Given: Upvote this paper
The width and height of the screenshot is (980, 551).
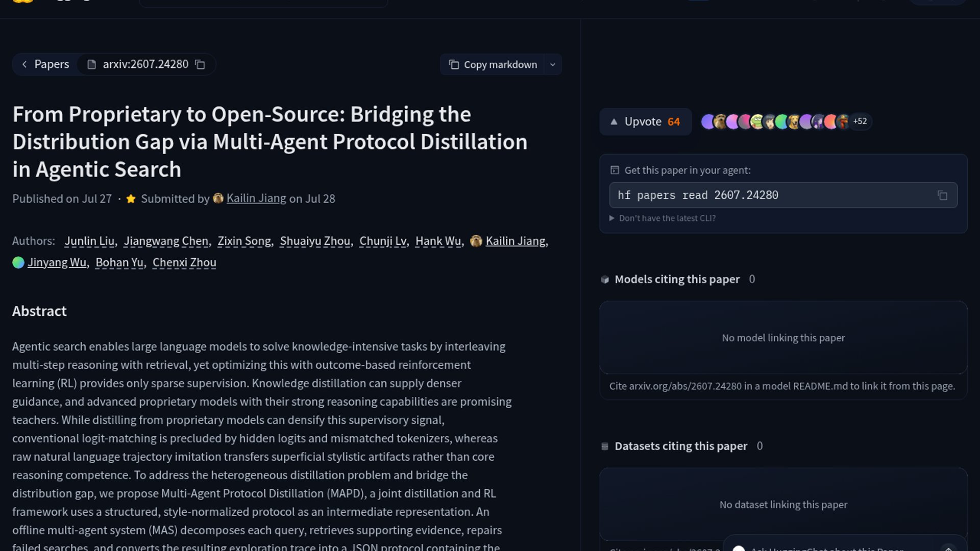Looking at the screenshot, I should (646, 121).
